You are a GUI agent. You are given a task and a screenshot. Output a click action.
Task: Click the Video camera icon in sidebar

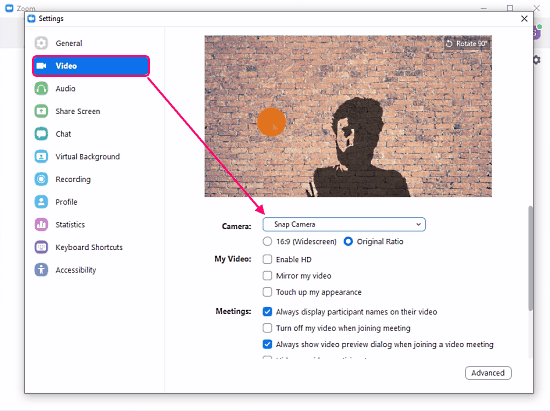point(41,66)
